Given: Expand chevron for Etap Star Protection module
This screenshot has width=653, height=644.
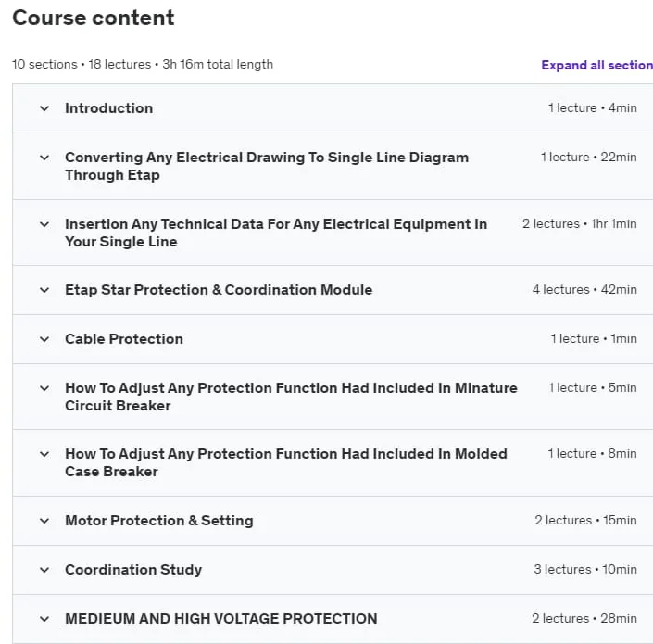Looking at the screenshot, I should coord(44,290).
